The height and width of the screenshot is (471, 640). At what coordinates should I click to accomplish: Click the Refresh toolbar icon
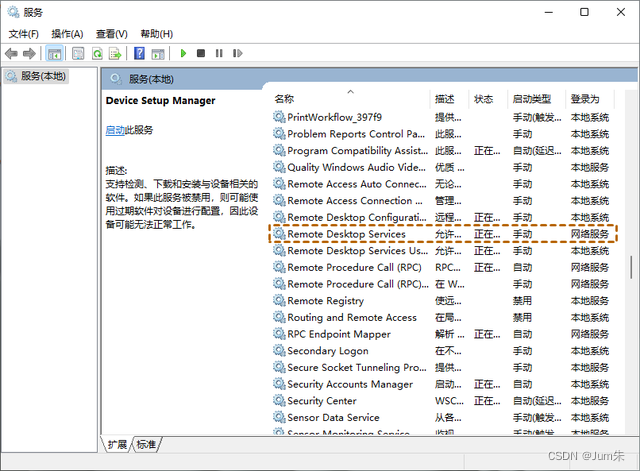99,53
